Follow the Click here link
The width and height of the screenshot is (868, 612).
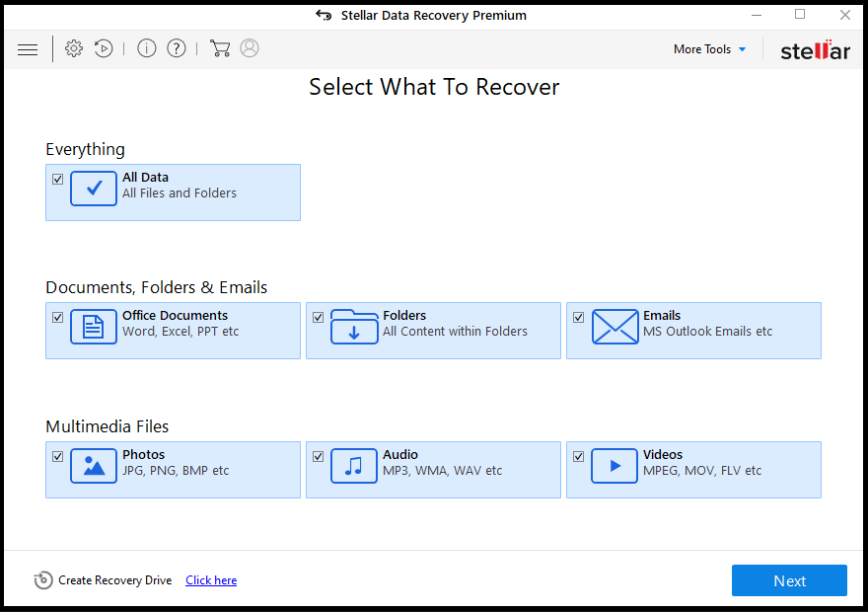coord(211,580)
